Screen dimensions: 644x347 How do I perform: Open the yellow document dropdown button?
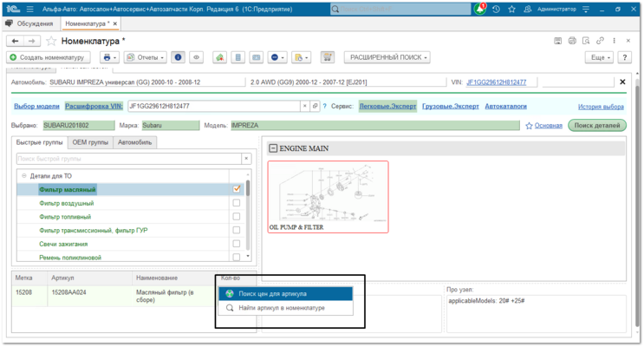click(x=301, y=57)
